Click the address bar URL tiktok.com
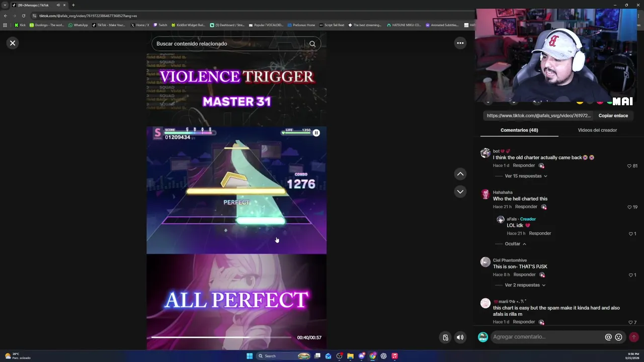 click(88, 16)
